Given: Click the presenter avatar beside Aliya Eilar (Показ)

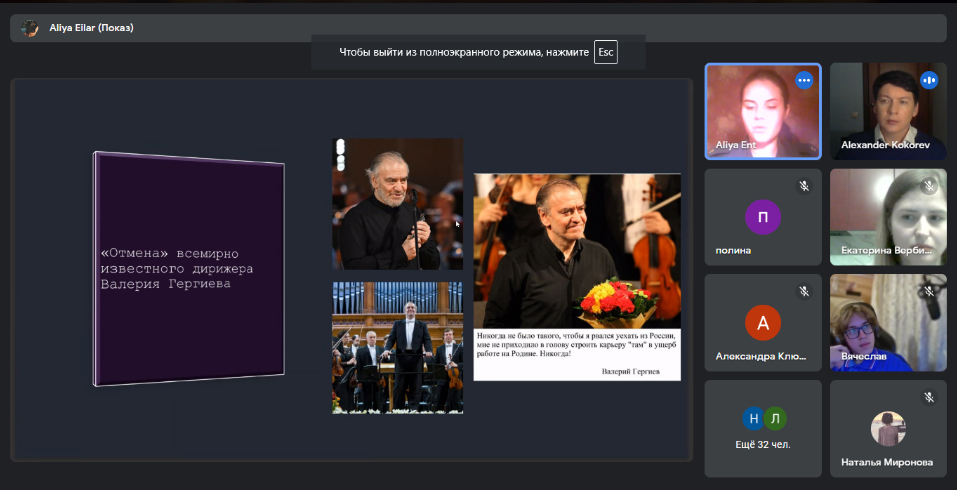Looking at the screenshot, I should 30,28.
